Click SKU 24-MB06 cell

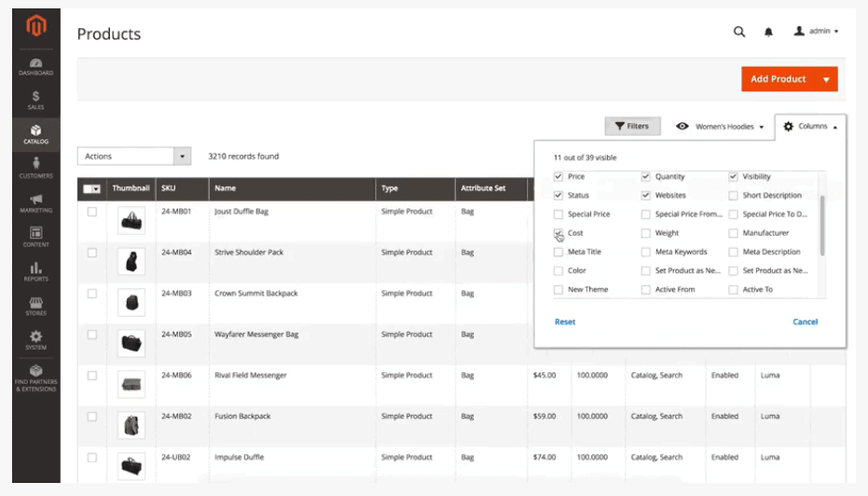176,376
